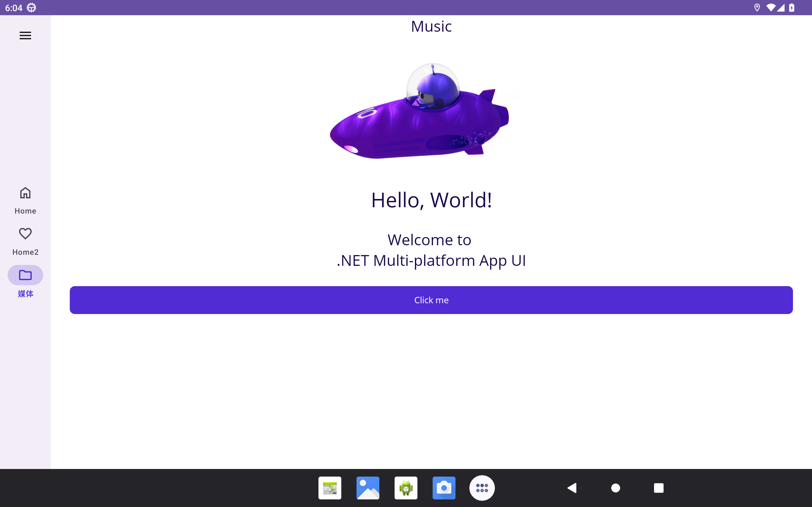The height and width of the screenshot is (507, 812).
Task: Select the Home2 heart icon
Action: (x=25, y=234)
